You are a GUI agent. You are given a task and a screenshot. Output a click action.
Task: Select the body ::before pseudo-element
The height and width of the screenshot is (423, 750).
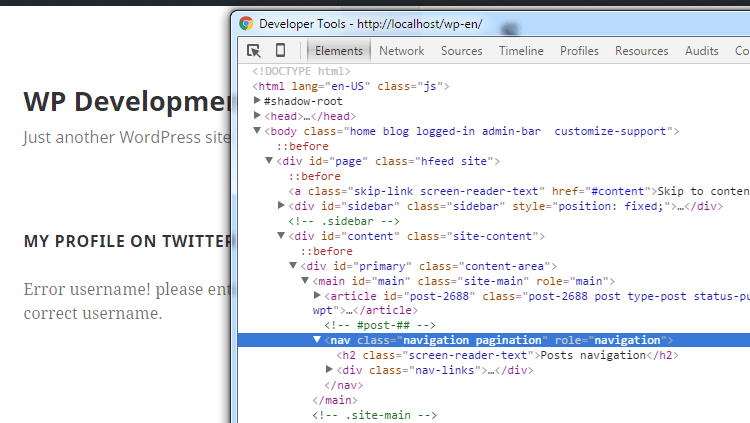[302, 146]
